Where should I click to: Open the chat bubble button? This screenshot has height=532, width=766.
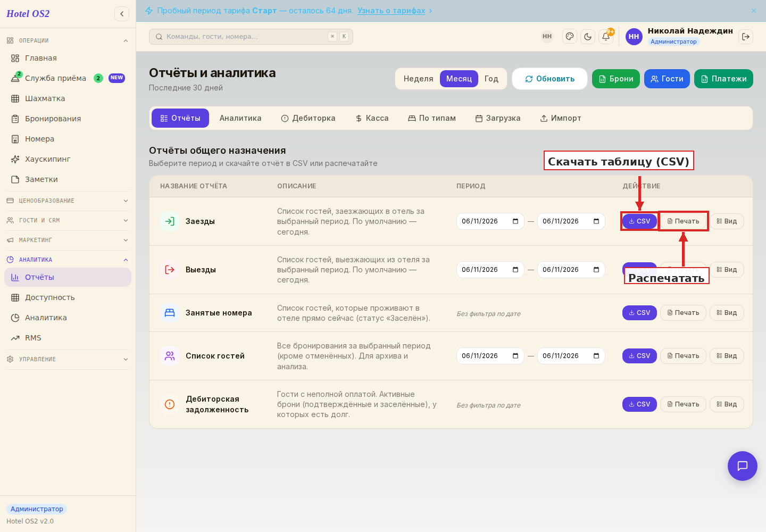point(743,466)
